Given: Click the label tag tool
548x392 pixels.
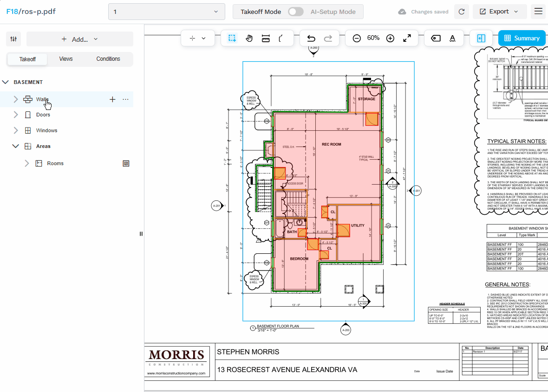Looking at the screenshot, I should (436, 39).
